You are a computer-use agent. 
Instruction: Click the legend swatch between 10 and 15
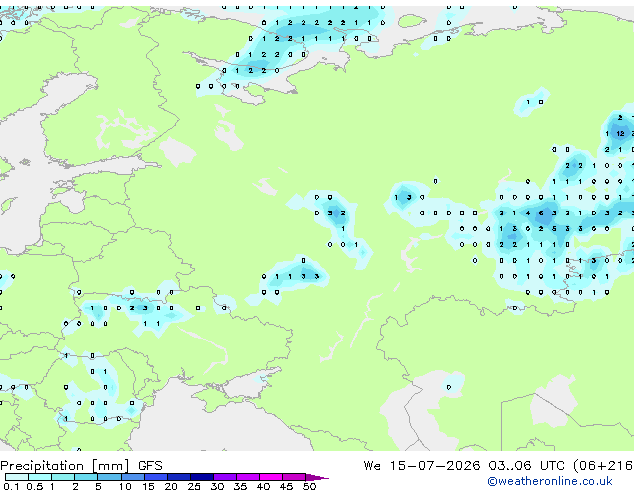click(132, 477)
